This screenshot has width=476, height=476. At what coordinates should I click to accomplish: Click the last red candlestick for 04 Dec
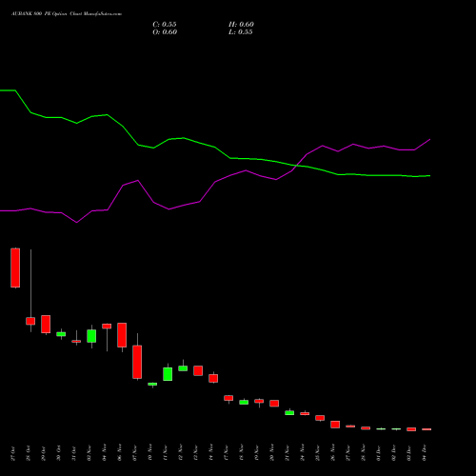click(426, 429)
